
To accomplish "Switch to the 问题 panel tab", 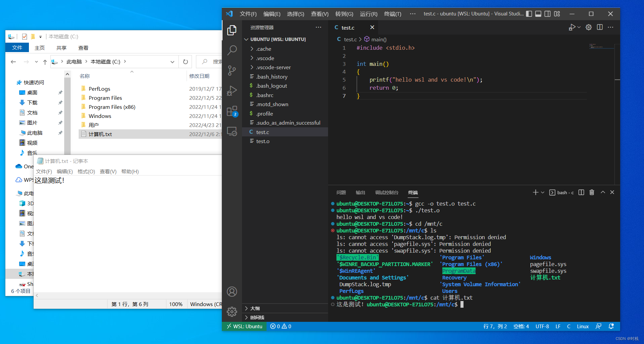I will (341, 192).
